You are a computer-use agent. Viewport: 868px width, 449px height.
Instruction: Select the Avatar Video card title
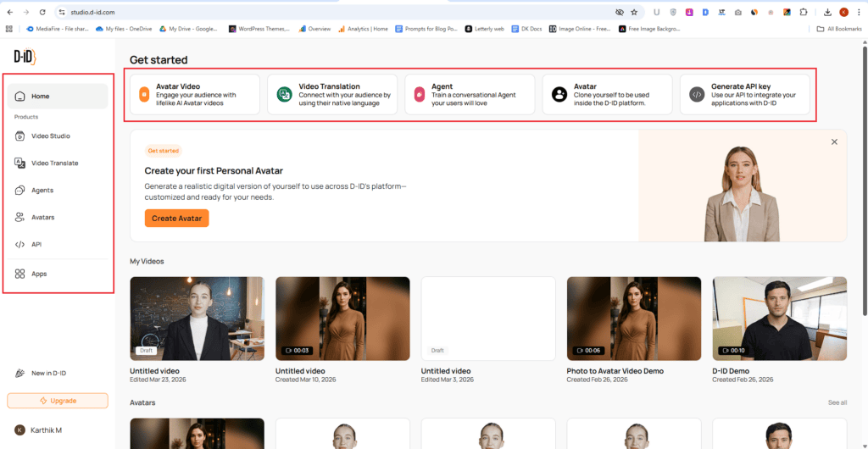click(178, 86)
